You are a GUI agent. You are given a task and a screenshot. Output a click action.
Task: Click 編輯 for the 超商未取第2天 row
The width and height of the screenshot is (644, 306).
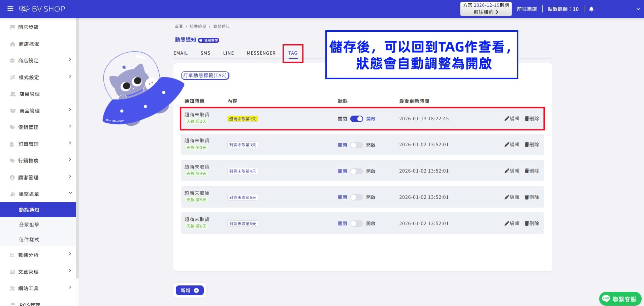click(x=512, y=119)
